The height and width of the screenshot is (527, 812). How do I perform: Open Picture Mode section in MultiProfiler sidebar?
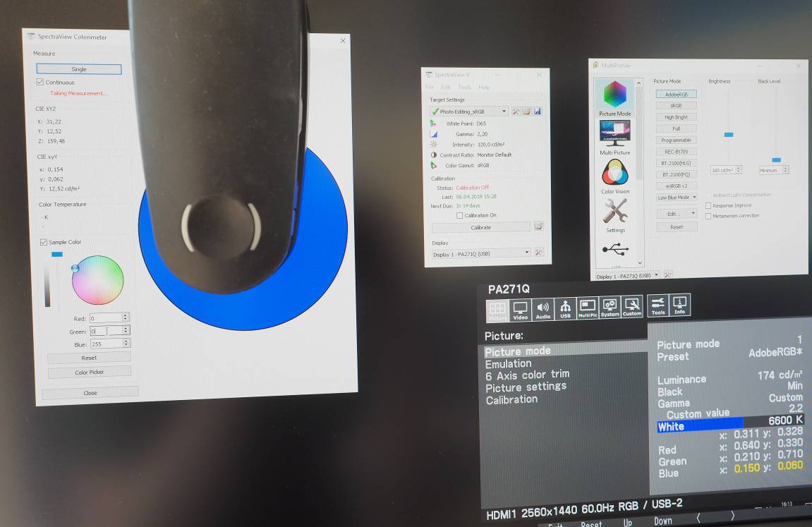click(x=614, y=97)
